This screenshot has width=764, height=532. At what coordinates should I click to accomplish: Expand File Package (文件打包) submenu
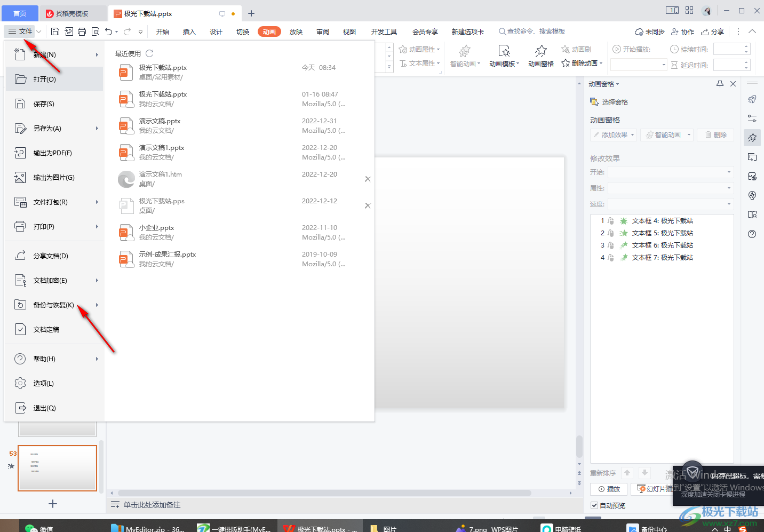point(97,202)
